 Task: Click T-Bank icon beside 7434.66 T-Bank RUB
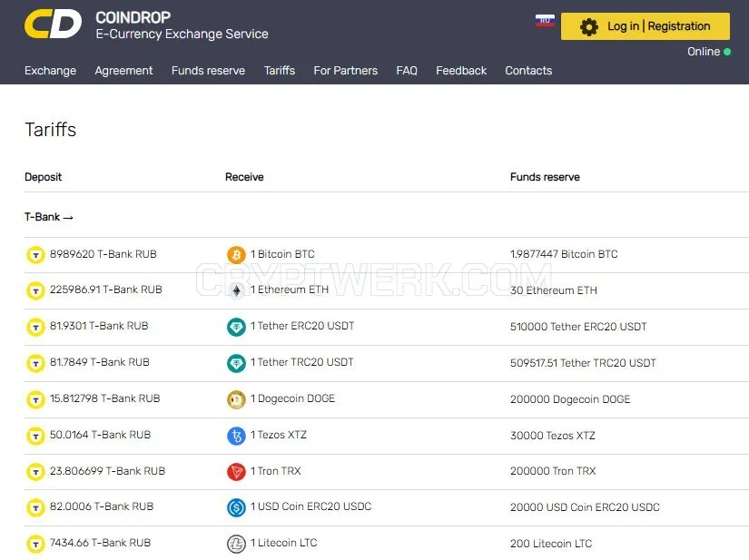pos(35,544)
